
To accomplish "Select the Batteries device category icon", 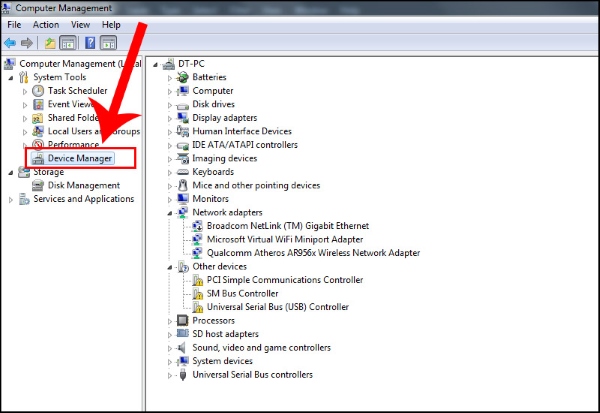I will point(183,77).
